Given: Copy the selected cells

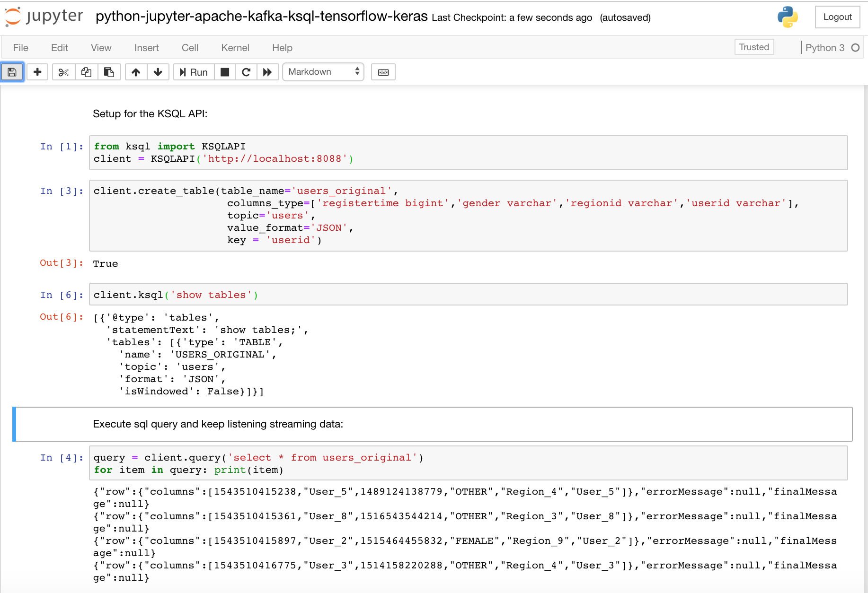Looking at the screenshot, I should [86, 72].
